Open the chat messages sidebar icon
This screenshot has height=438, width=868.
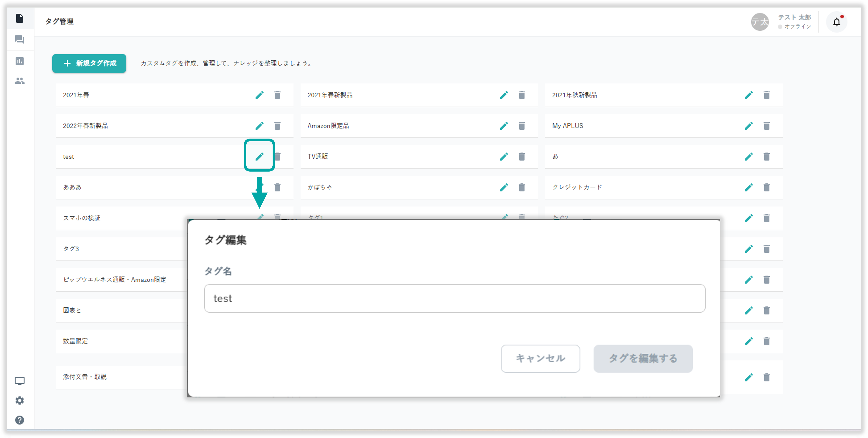[20, 40]
